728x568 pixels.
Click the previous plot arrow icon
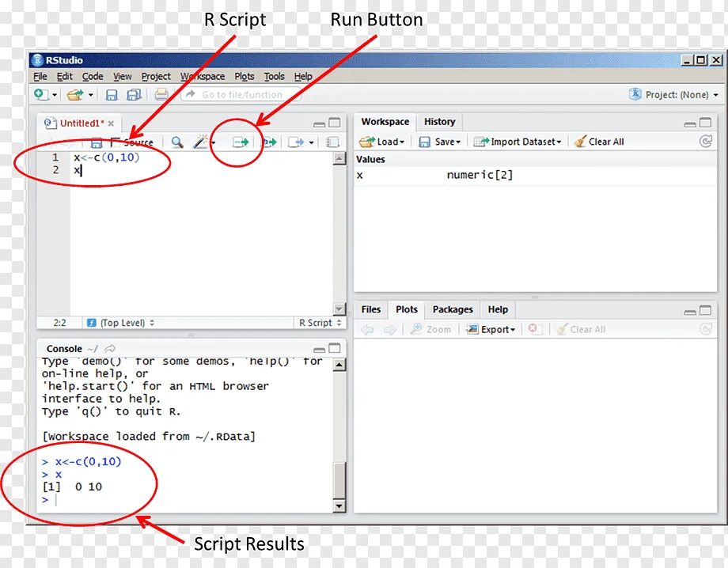[368, 329]
